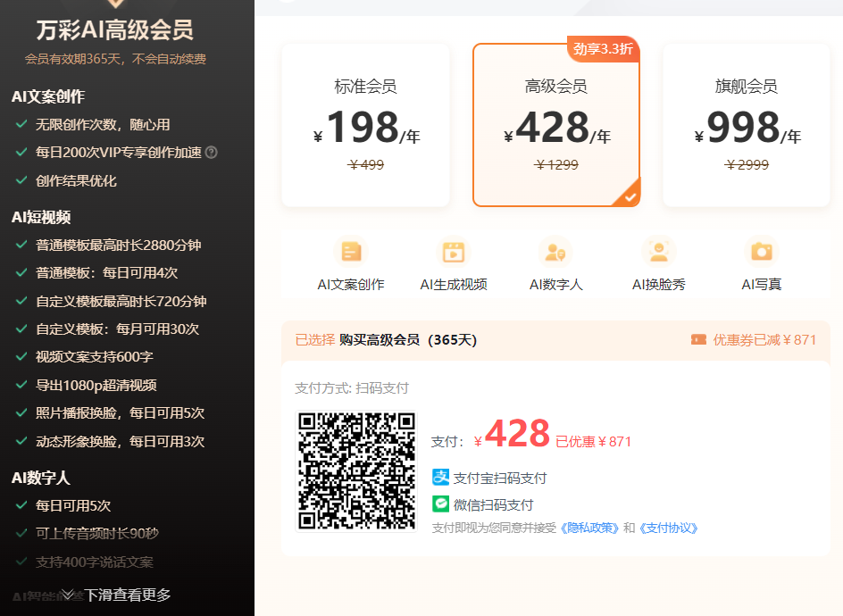Click the struck-through ￥499 original price
The height and width of the screenshot is (616, 843).
[x=365, y=164]
